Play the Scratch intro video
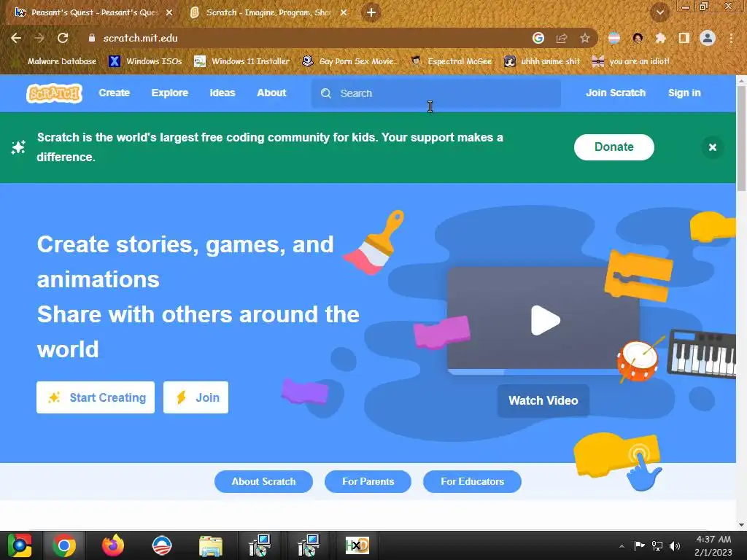The width and height of the screenshot is (747, 560). 546,320
